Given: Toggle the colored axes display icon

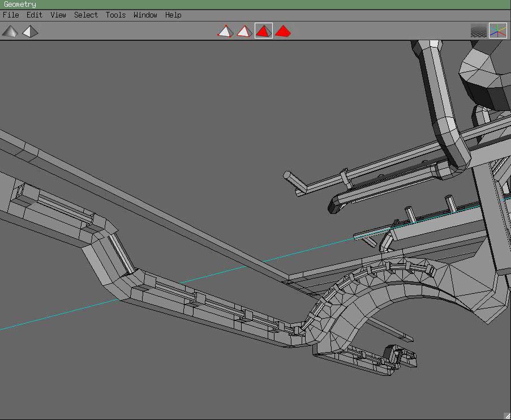Looking at the screenshot, I should 498,31.
